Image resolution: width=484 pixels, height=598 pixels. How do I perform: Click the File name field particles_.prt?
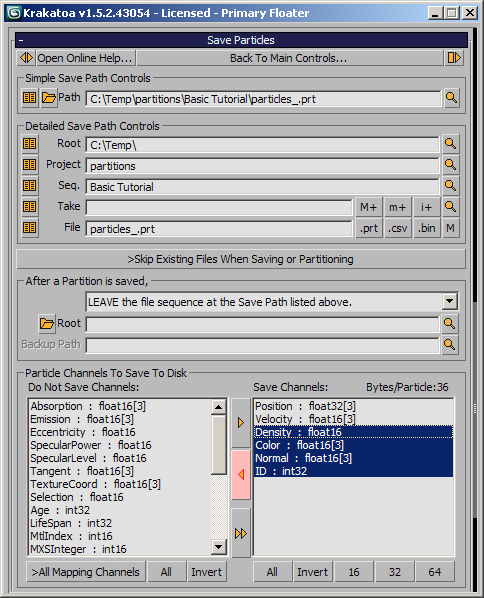tap(219, 229)
